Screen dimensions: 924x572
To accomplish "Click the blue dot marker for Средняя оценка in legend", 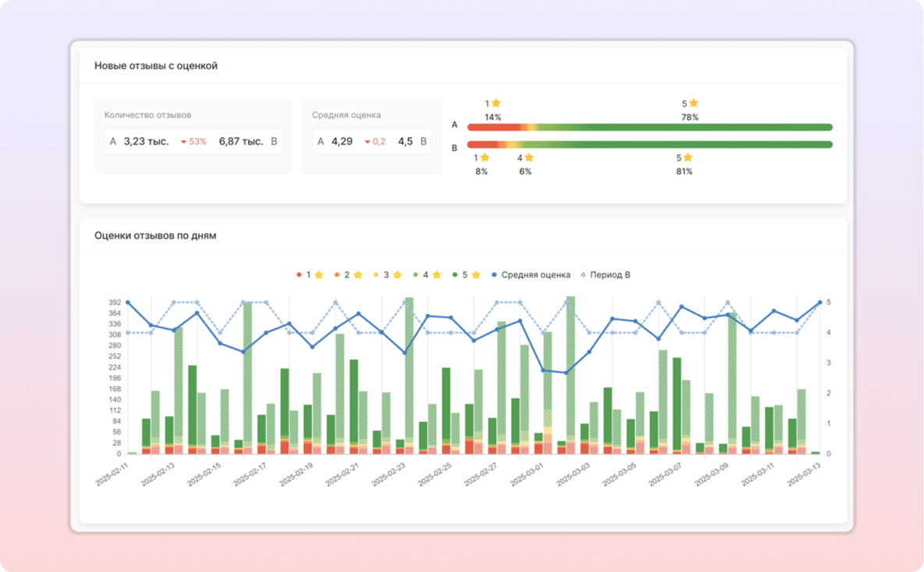I will pos(495,275).
